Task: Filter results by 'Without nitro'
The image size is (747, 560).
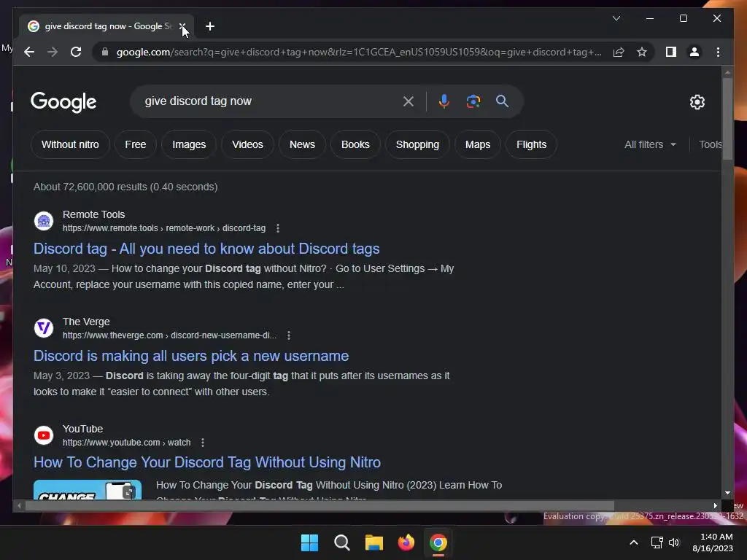Action: 70,144
